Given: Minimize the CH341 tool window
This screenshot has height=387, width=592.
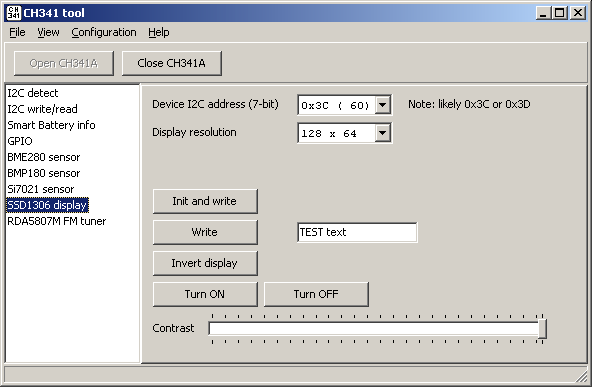Looking at the screenshot, I should [x=543, y=13].
